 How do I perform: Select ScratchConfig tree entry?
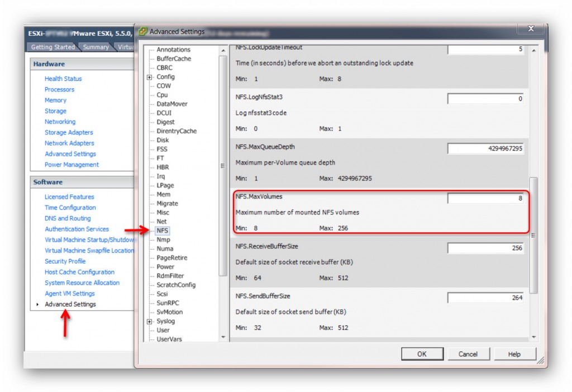[x=176, y=285]
